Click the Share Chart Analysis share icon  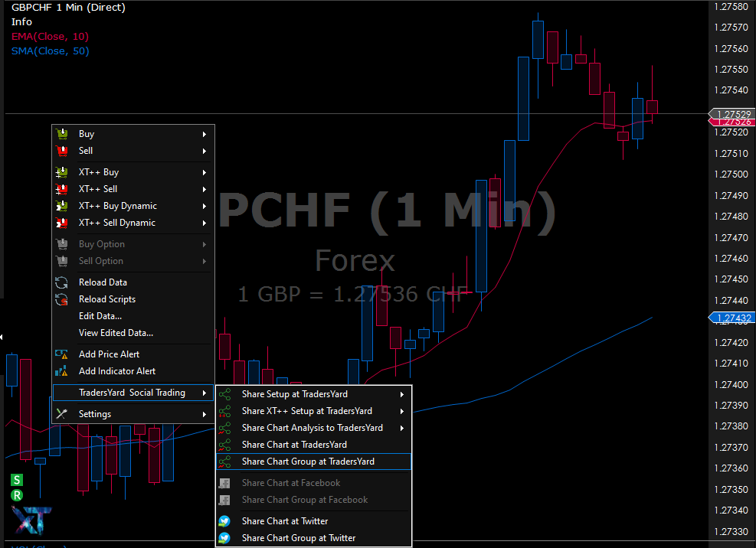pos(224,428)
